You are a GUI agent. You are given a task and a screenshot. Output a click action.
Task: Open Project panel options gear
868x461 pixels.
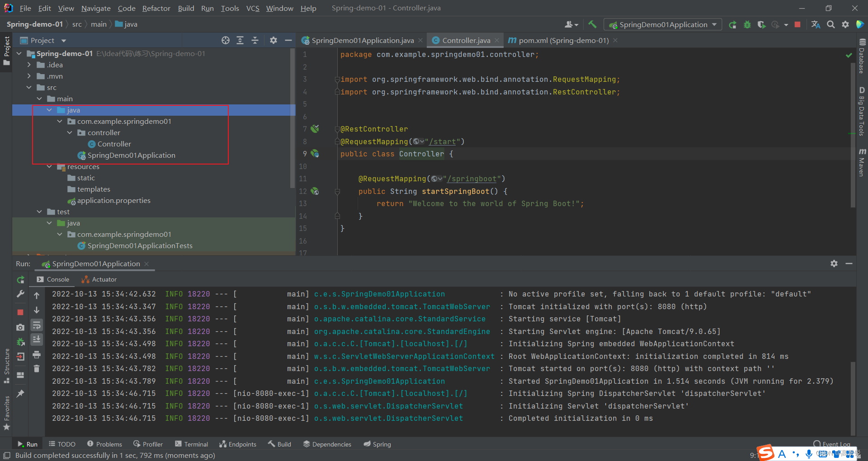tap(274, 40)
